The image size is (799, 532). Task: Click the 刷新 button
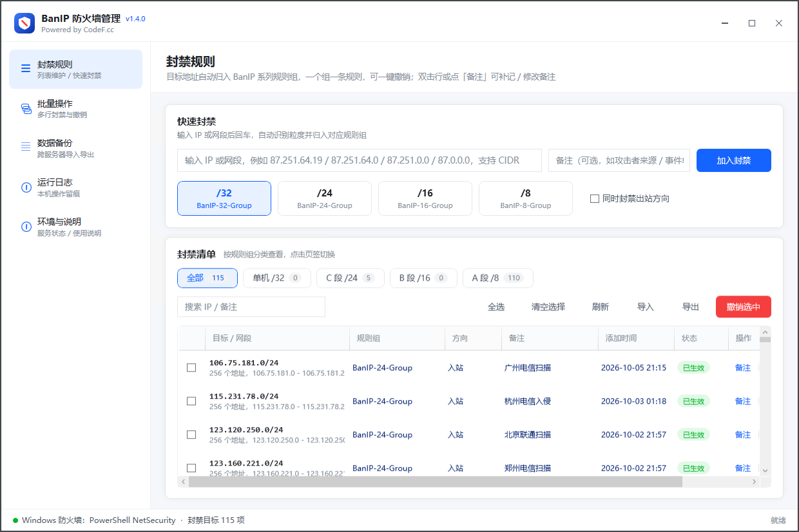click(x=601, y=307)
